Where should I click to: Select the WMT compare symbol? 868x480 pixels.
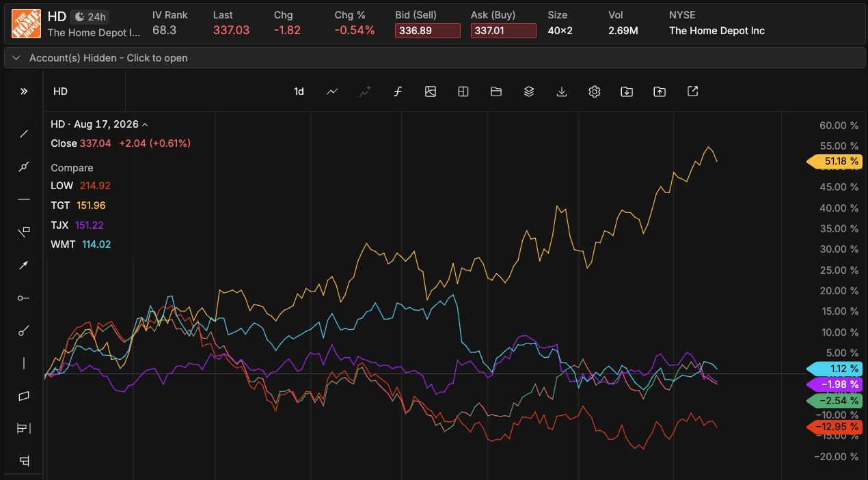(x=62, y=244)
